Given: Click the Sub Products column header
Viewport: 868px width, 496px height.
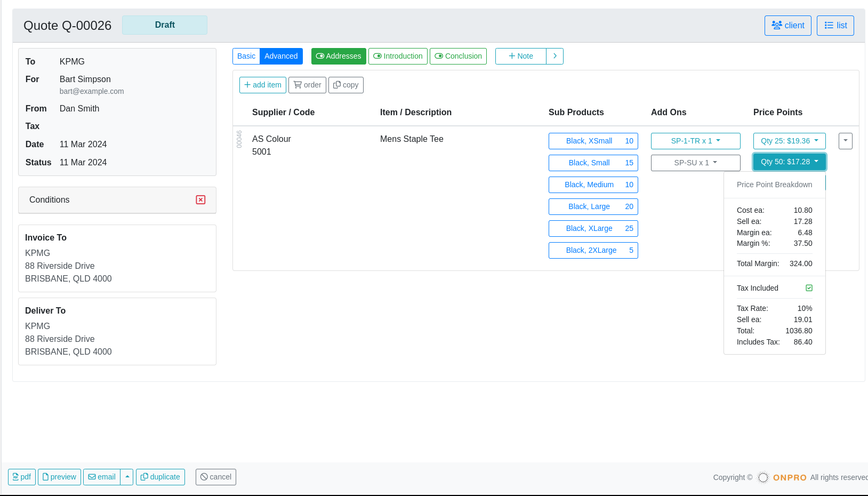Looking at the screenshot, I should click(x=576, y=112).
